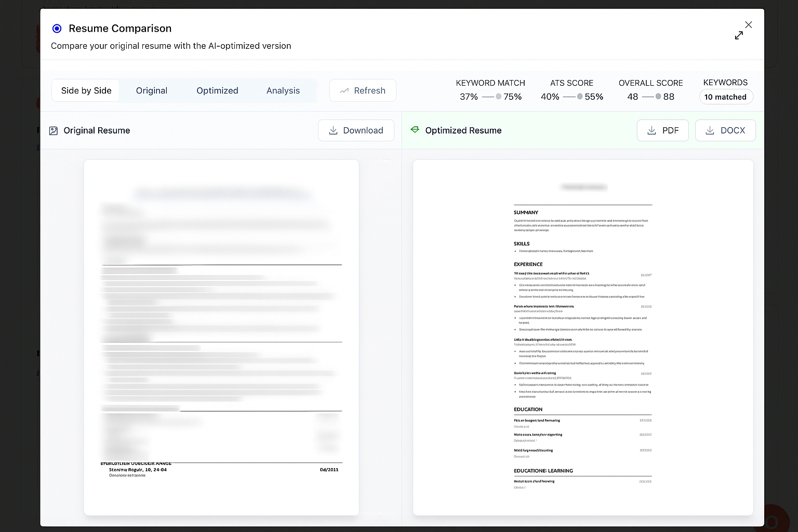Switch to the Optimized tab
Image resolution: width=798 pixels, height=532 pixels.
point(217,90)
